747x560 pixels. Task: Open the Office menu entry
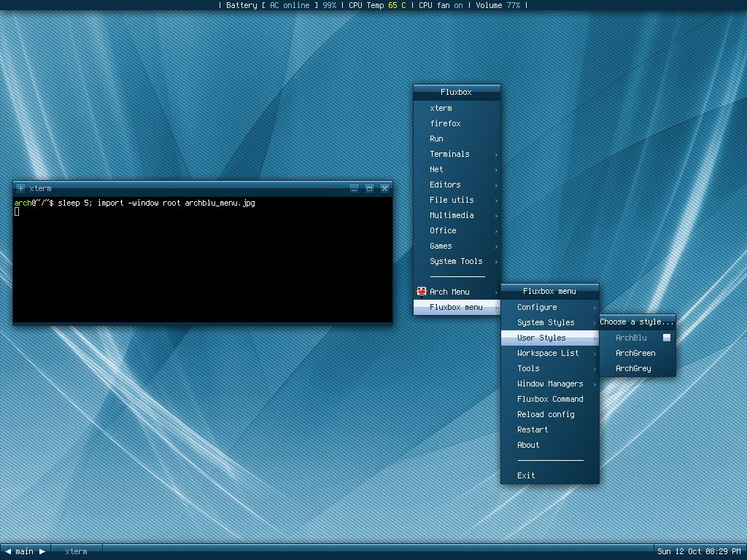click(457, 230)
